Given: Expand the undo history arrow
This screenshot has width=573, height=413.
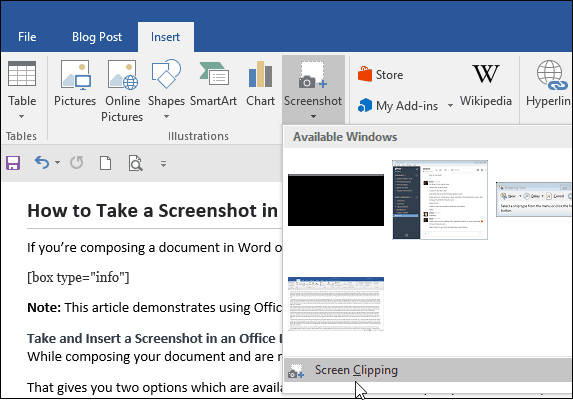Looking at the screenshot, I should coord(57,163).
